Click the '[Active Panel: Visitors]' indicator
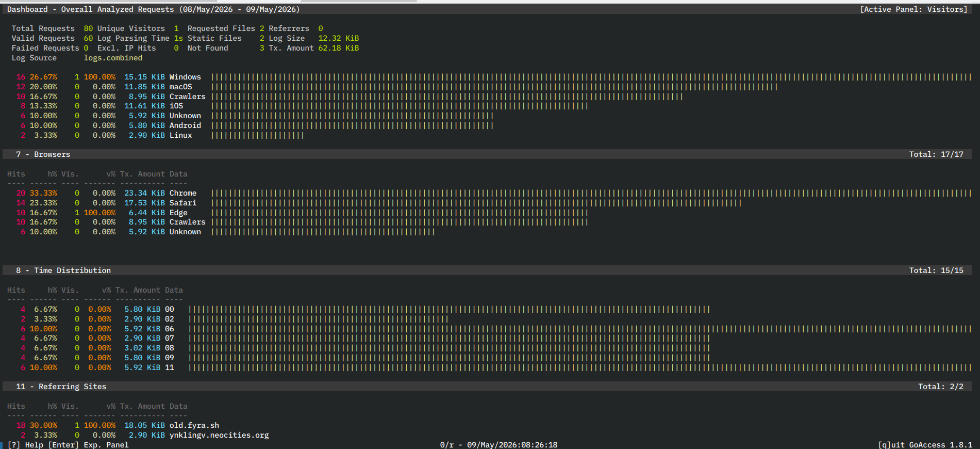This screenshot has height=449, width=980. click(913, 9)
